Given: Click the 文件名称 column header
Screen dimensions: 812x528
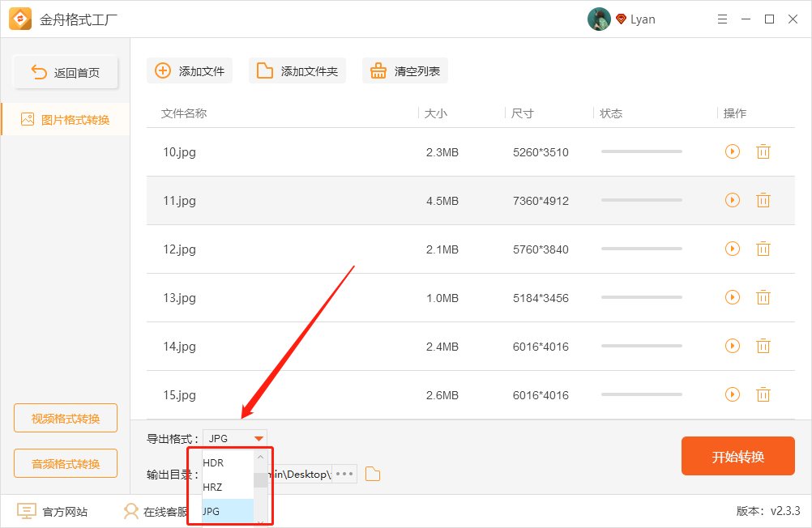Looking at the screenshot, I should tap(184, 113).
